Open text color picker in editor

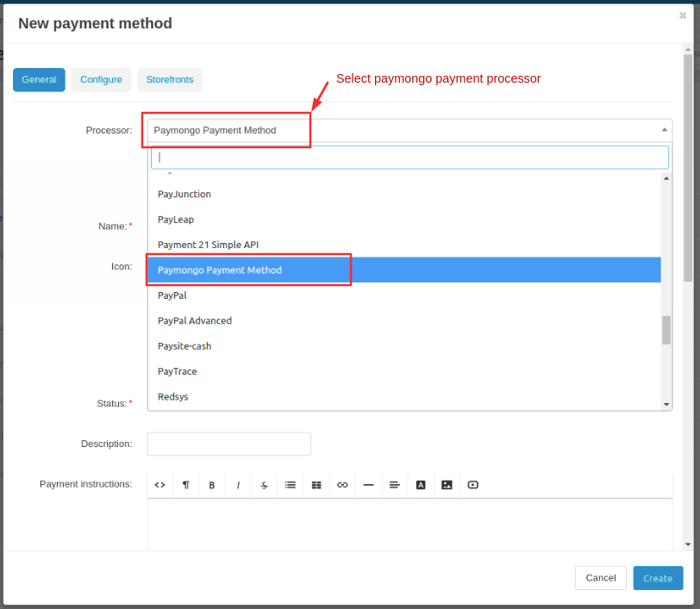[x=421, y=485]
